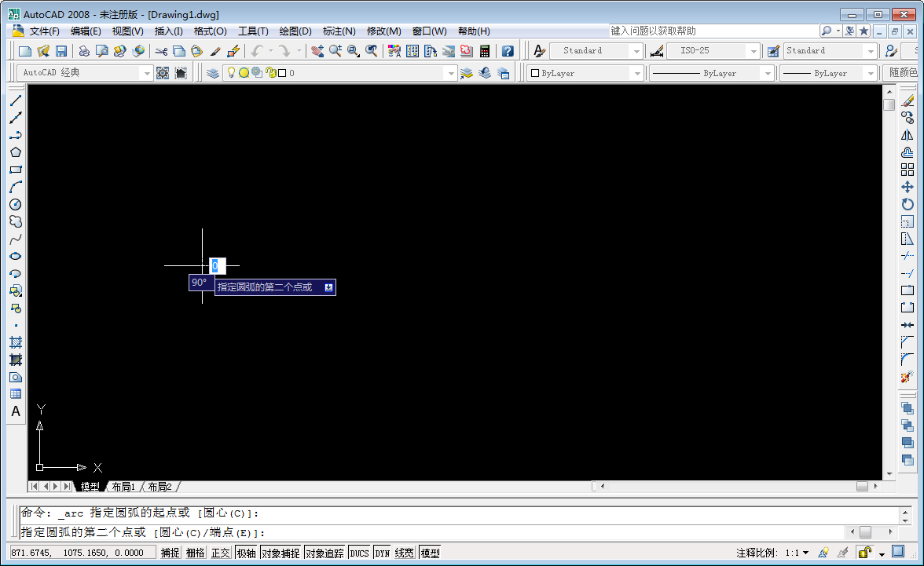Disable 极轴 polar tracking
Image resolution: width=924 pixels, height=566 pixels.
point(244,552)
